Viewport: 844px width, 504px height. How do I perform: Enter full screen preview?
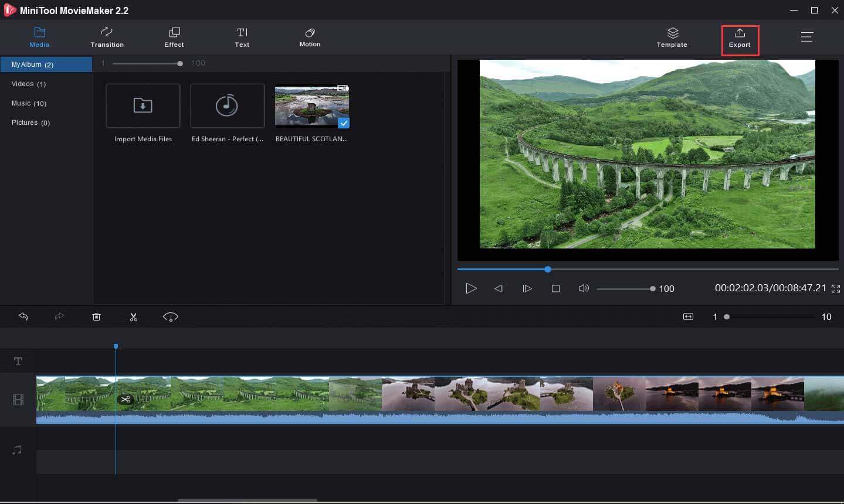pyautogui.click(x=836, y=288)
